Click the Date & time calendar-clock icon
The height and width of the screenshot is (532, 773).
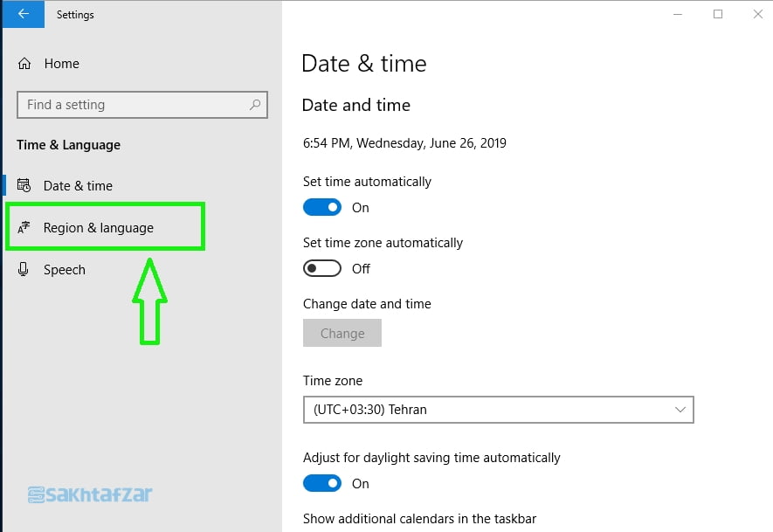point(24,186)
